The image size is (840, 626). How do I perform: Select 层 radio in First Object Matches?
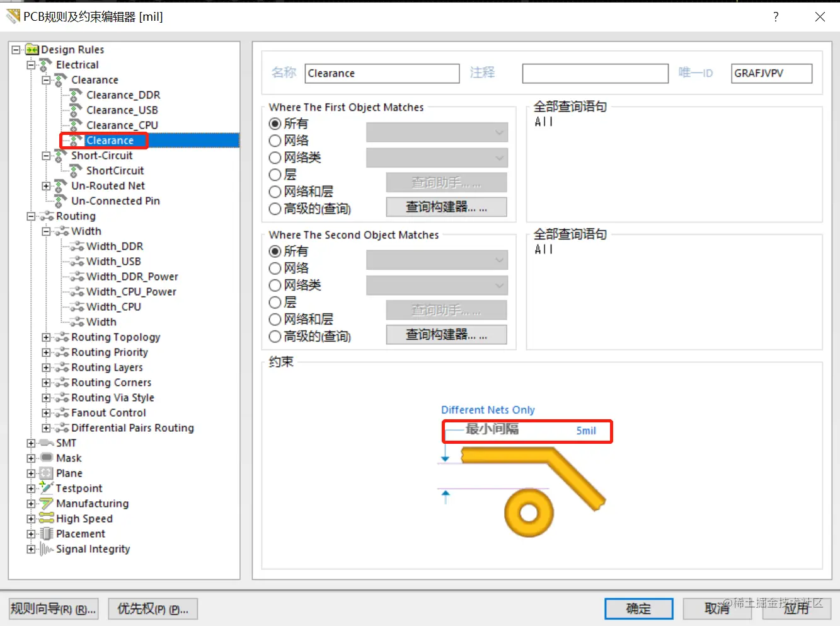(x=275, y=175)
